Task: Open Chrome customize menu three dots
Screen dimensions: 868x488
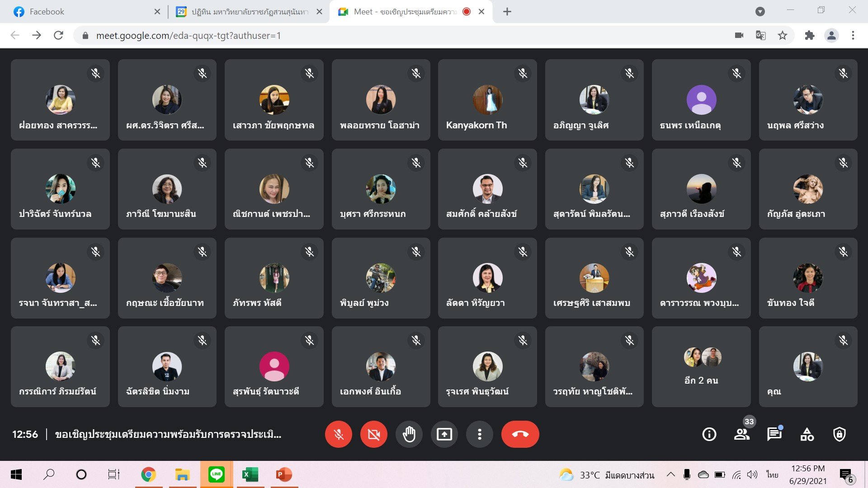Action: 853,35
